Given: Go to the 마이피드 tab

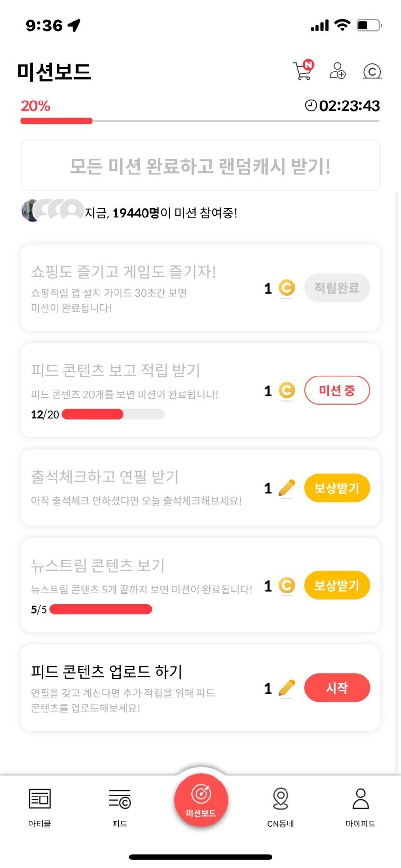Looking at the screenshot, I should (x=360, y=807).
